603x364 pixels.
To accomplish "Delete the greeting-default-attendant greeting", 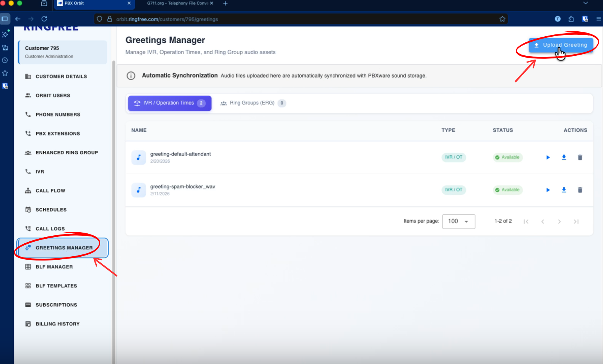I will click(x=580, y=157).
